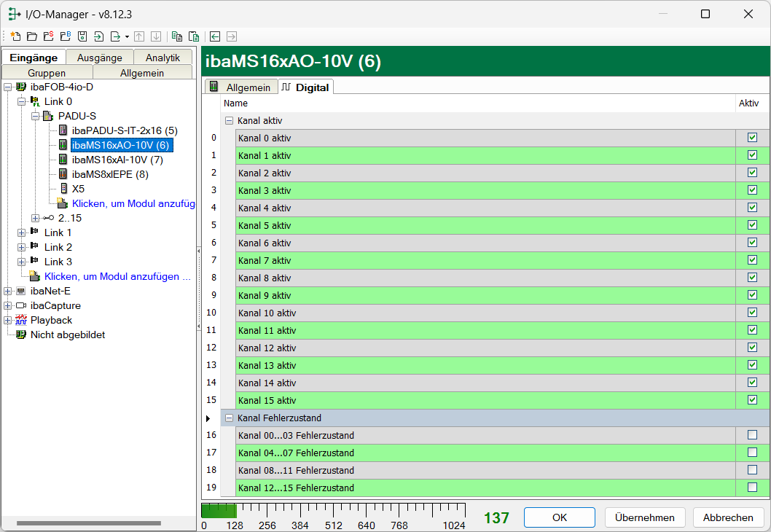771x532 pixels.
Task: Click the green load indicator bar
Action: point(218,509)
